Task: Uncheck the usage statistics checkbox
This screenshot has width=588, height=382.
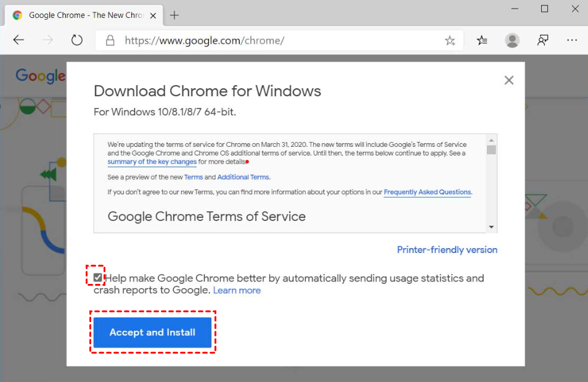Action: coord(98,278)
